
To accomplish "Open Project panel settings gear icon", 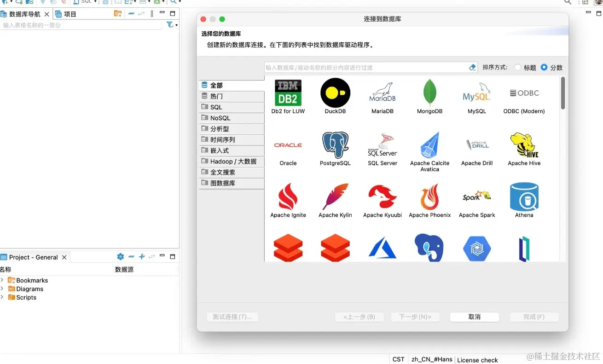I will [x=121, y=257].
